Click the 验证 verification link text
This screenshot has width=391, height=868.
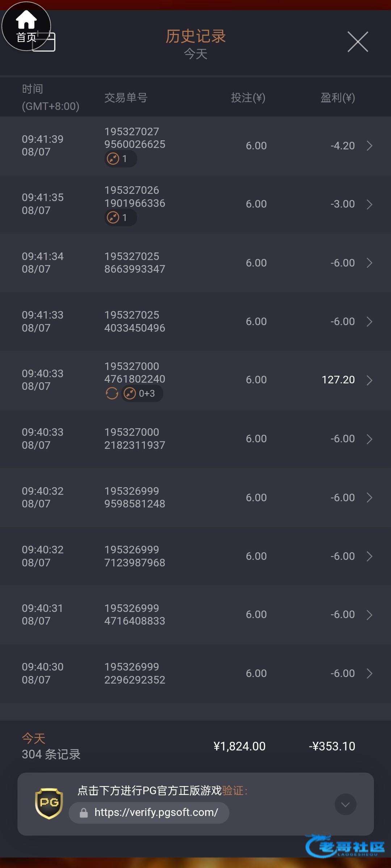click(233, 791)
